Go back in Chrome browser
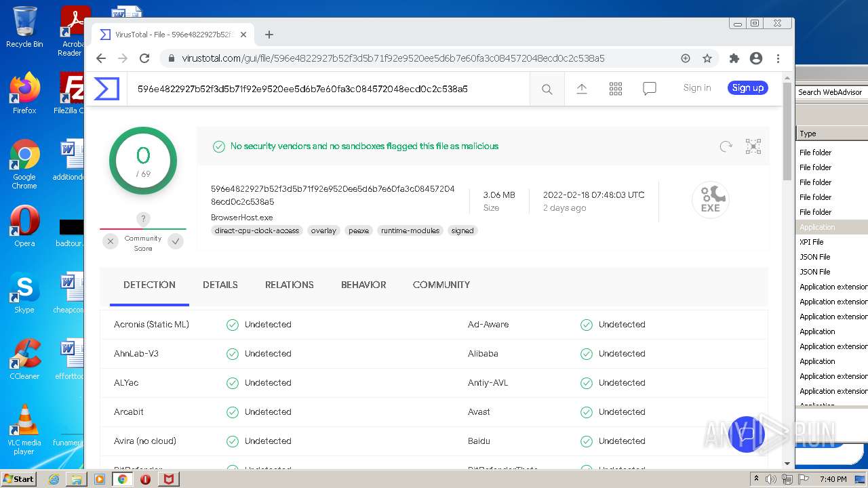Viewport: 868px width, 488px height. tap(101, 58)
